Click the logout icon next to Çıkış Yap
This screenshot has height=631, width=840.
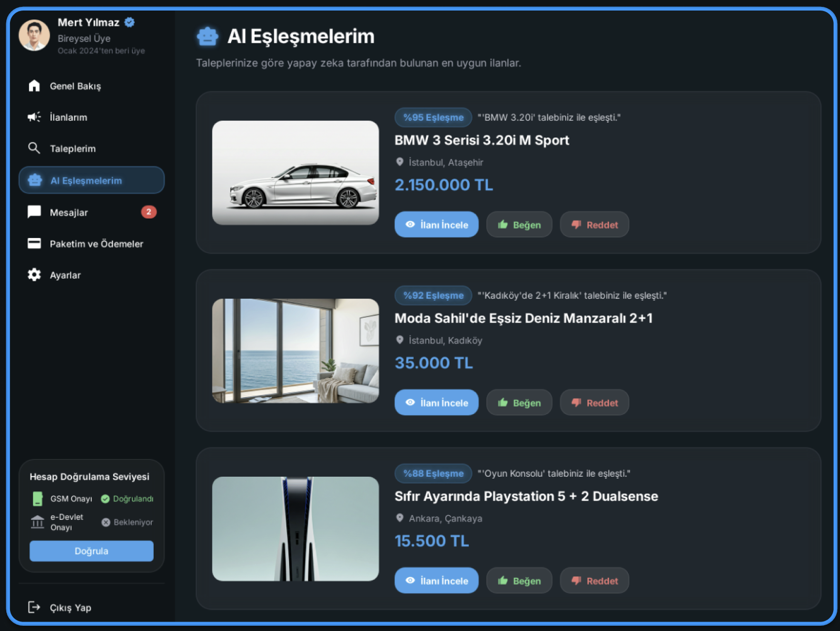[x=34, y=607]
